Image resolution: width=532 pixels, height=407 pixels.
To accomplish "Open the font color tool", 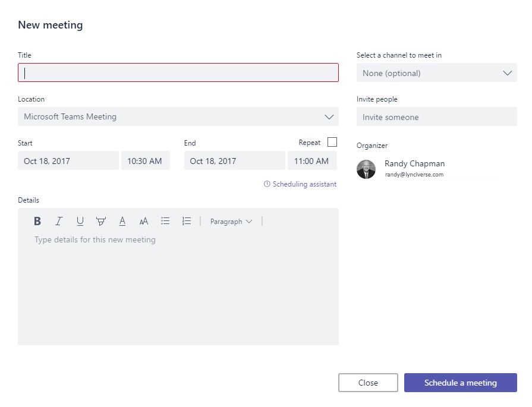I will coord(122,221).
